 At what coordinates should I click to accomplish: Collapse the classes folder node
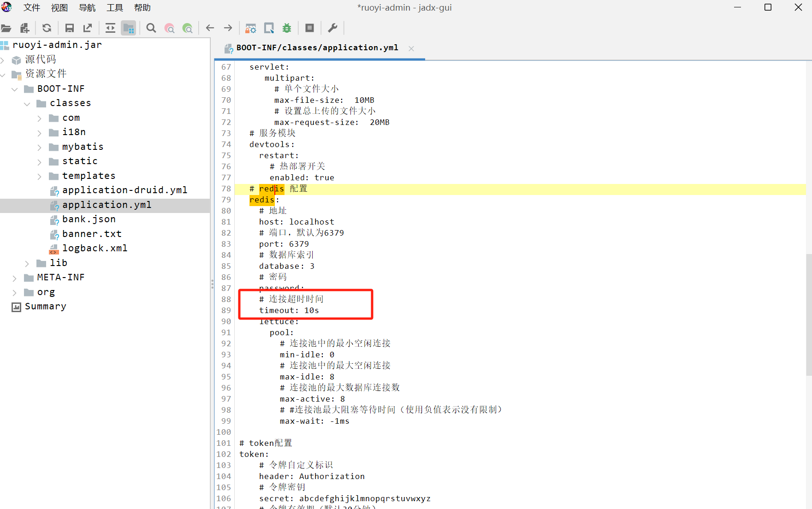pyautogui.click(x=27, y=104)
